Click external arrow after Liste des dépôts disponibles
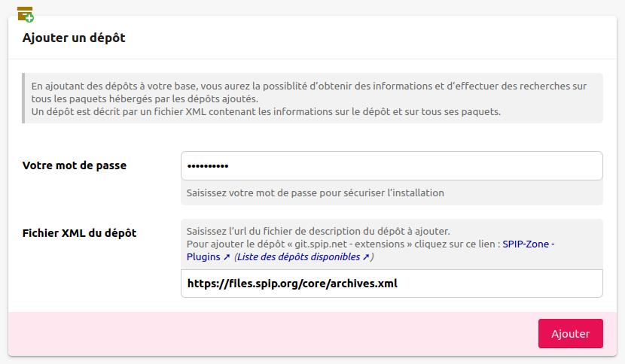Screen dimensions: 625x364 [x=366, y=257]
